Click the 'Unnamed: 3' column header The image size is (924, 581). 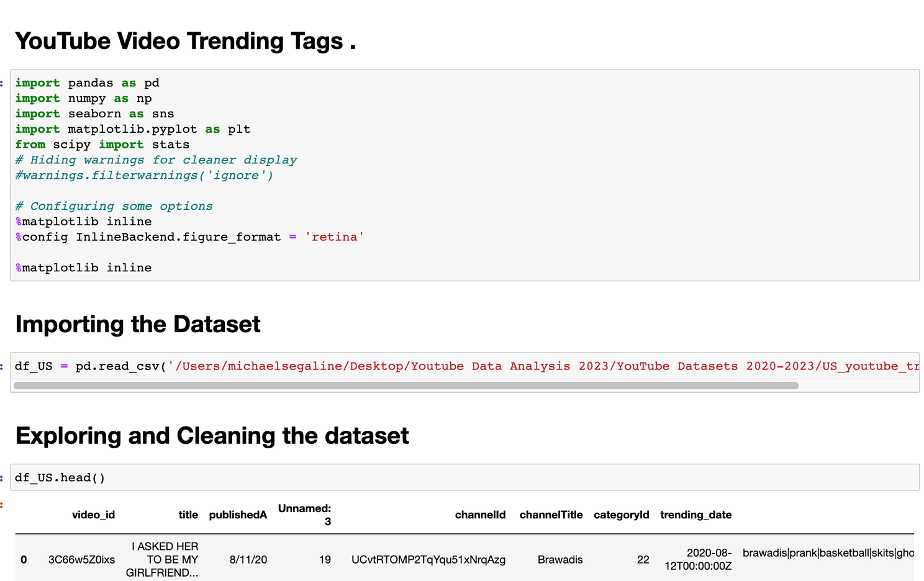pos(304,515)
